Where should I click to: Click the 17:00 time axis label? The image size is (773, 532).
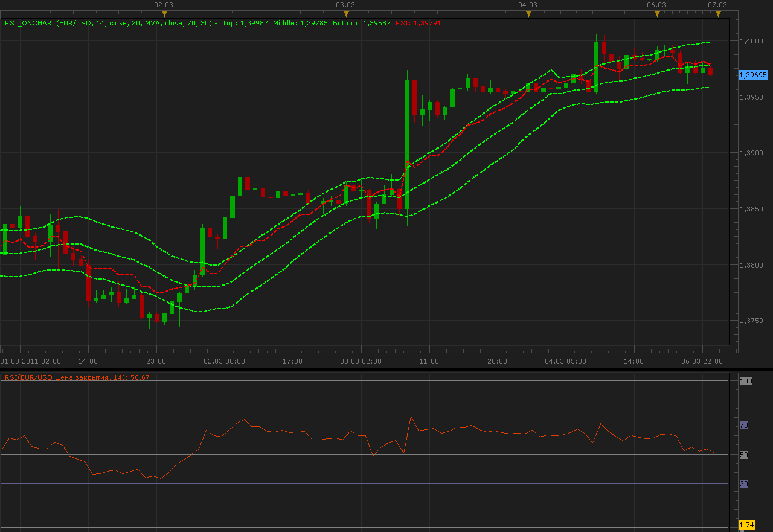[x=293, y=361]
